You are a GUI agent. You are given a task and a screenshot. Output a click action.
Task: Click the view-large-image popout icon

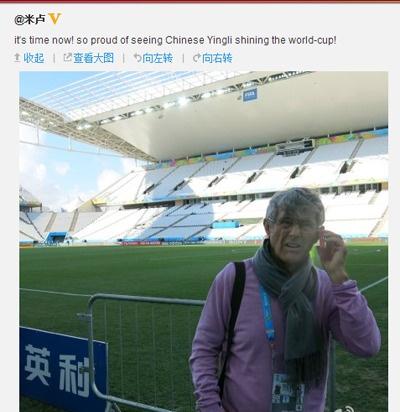[x=68, y=58]
